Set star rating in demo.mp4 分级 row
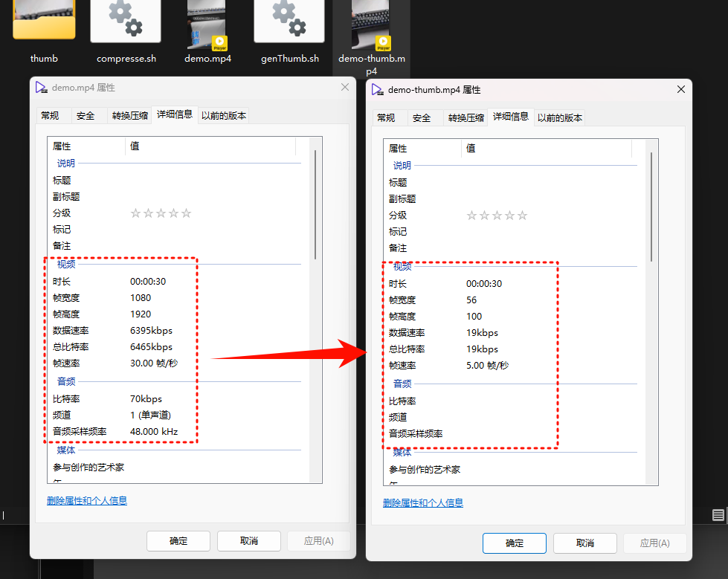The width and height of the screenshot is (728, 579). point(161,213)
